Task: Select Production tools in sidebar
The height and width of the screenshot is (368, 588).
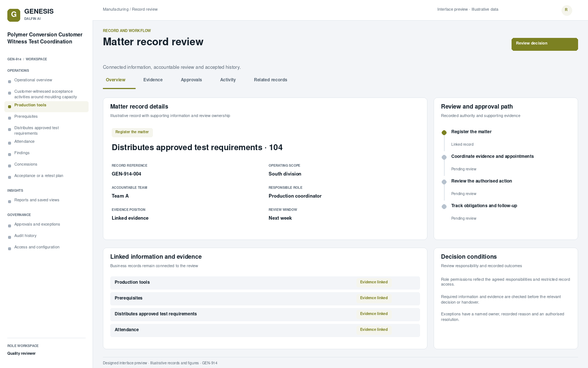Action: pos(46,107)
